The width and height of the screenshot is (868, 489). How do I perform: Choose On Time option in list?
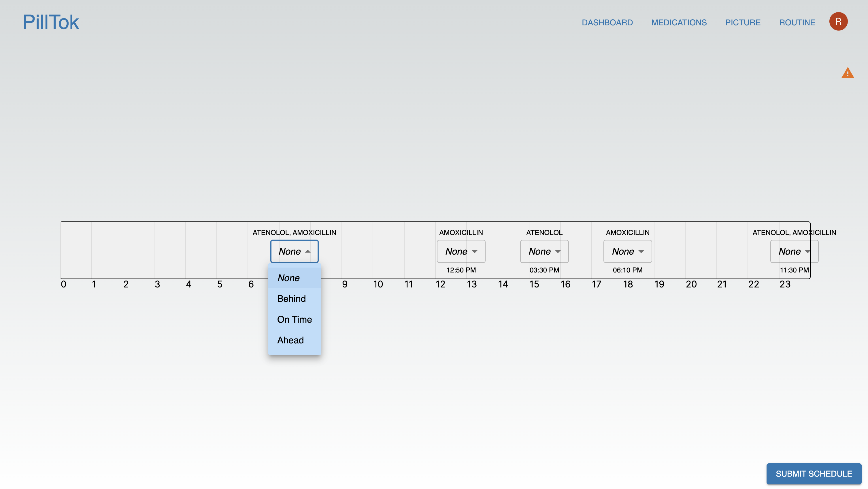click(294, 319)
